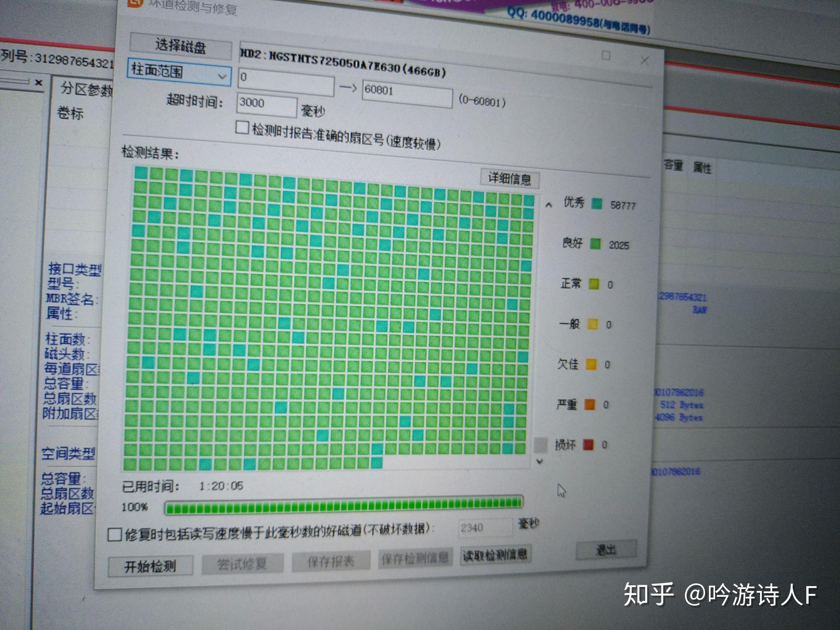Viewport: 840px width, 630px height.
Task: Click the first block in detection grid
Action: click(x=141, y=172)
